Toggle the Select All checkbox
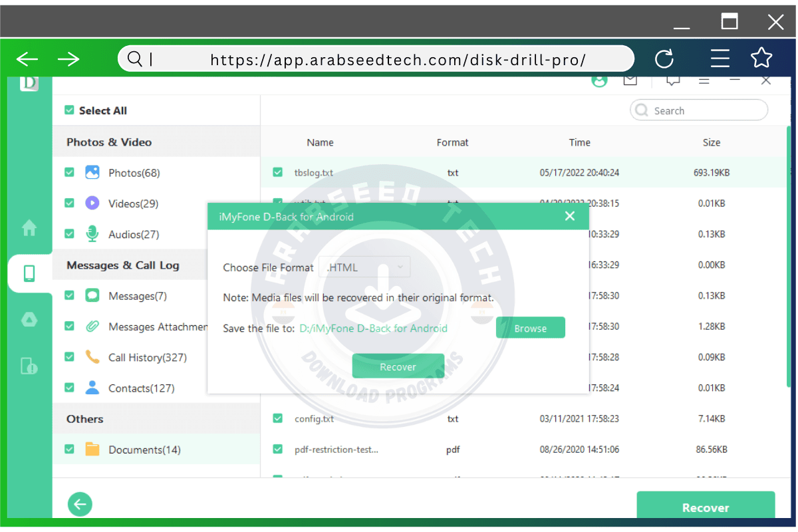This screenshot has width=798, height=532. coord(69,110)
